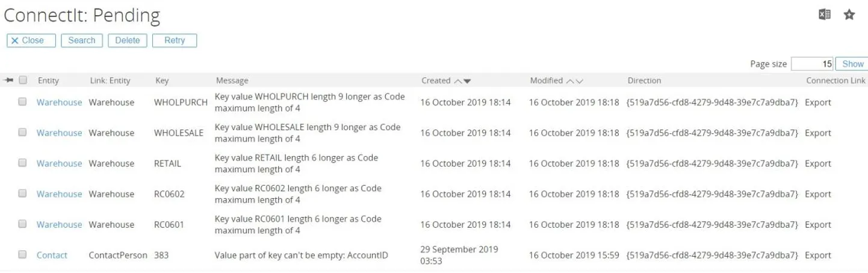The height and width of the screenshot is (273, 868).
Task: Delete selected pending entries
Action: [127, 40]
